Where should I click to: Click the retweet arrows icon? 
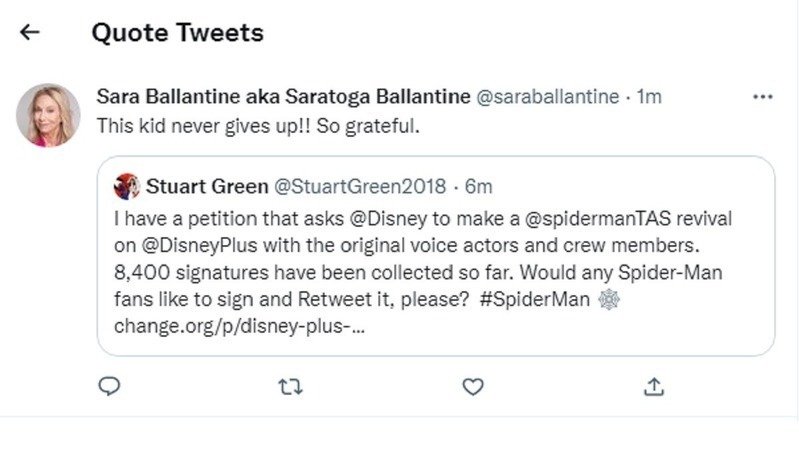(291, 386)
